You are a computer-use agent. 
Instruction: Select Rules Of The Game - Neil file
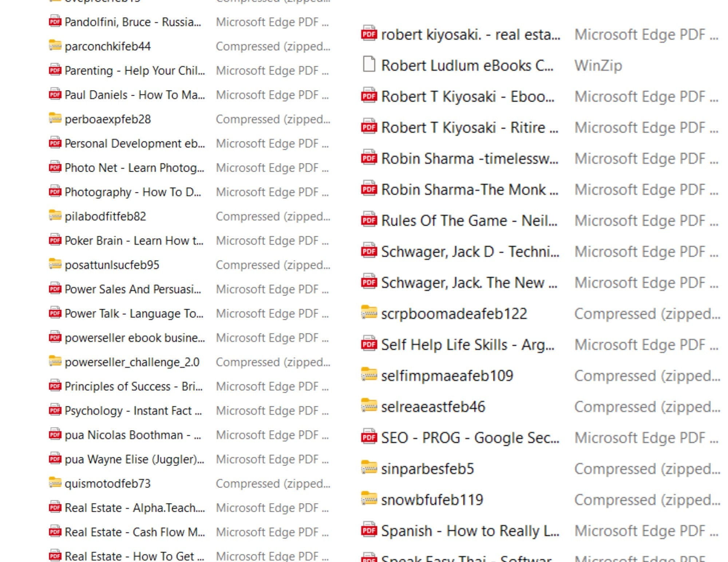pyautogui.click(x=469, y=221)
